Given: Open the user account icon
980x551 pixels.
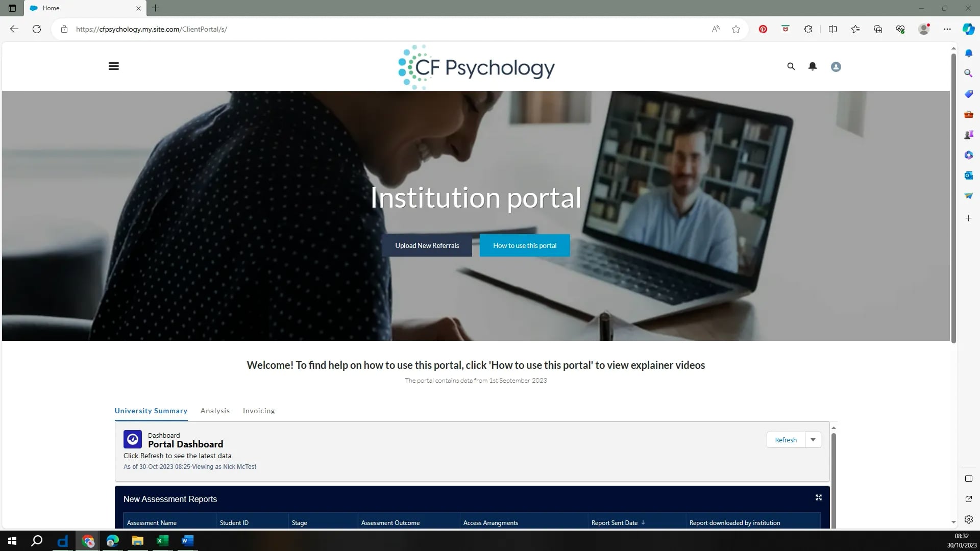Looking at the screenshot, I should [836, 67].
